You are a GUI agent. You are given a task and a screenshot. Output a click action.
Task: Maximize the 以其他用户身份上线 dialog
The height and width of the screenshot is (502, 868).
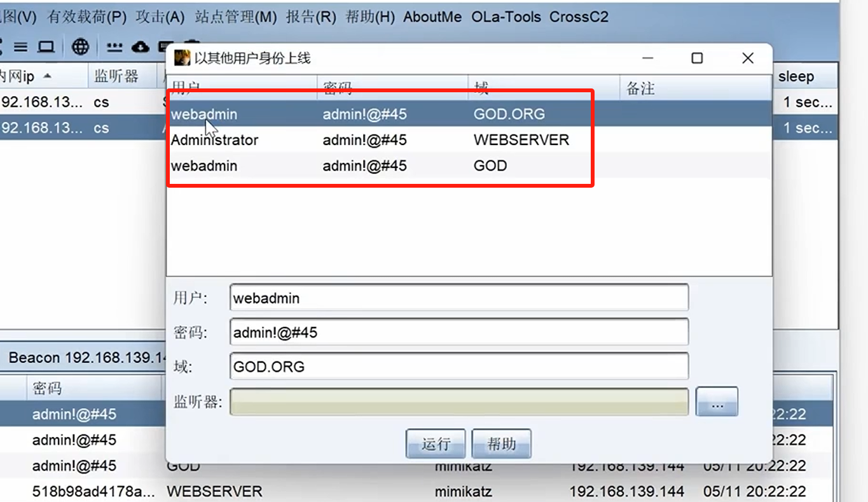pos(697,59)
